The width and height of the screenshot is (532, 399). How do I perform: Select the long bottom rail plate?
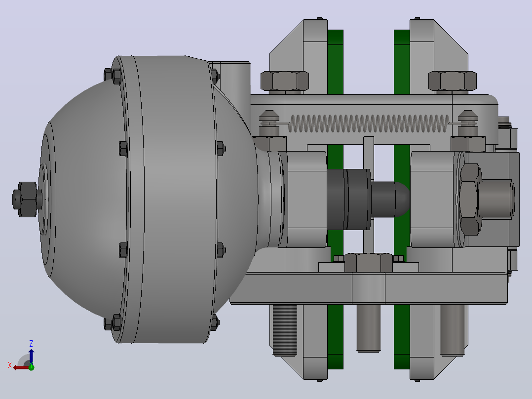(x=369, y=288)
